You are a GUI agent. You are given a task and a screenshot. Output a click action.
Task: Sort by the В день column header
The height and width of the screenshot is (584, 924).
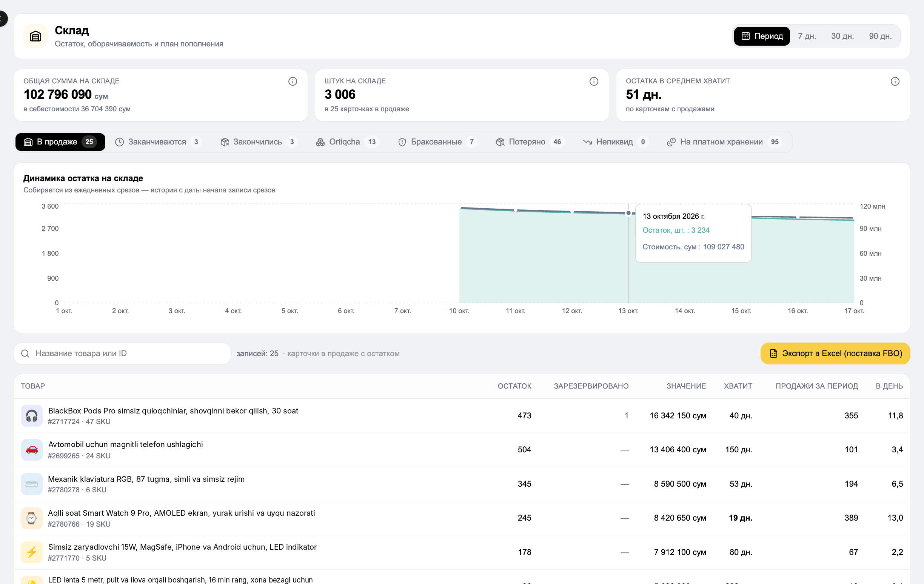[x=889, y=386]
